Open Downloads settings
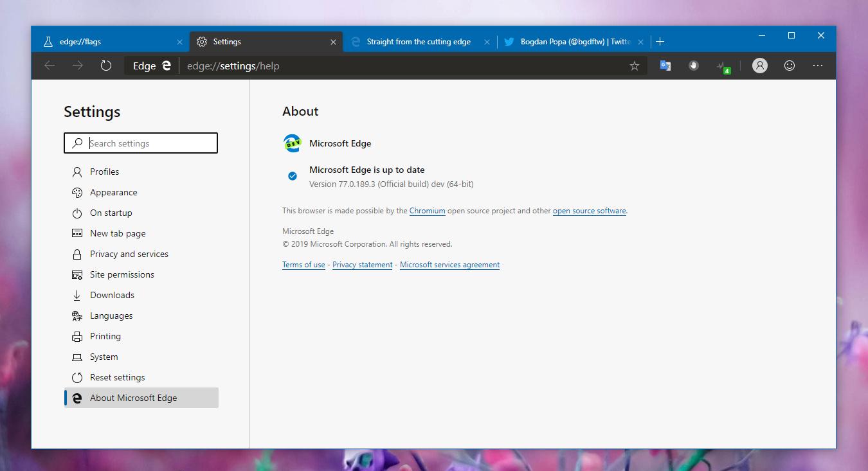 (x=141, y=295)
